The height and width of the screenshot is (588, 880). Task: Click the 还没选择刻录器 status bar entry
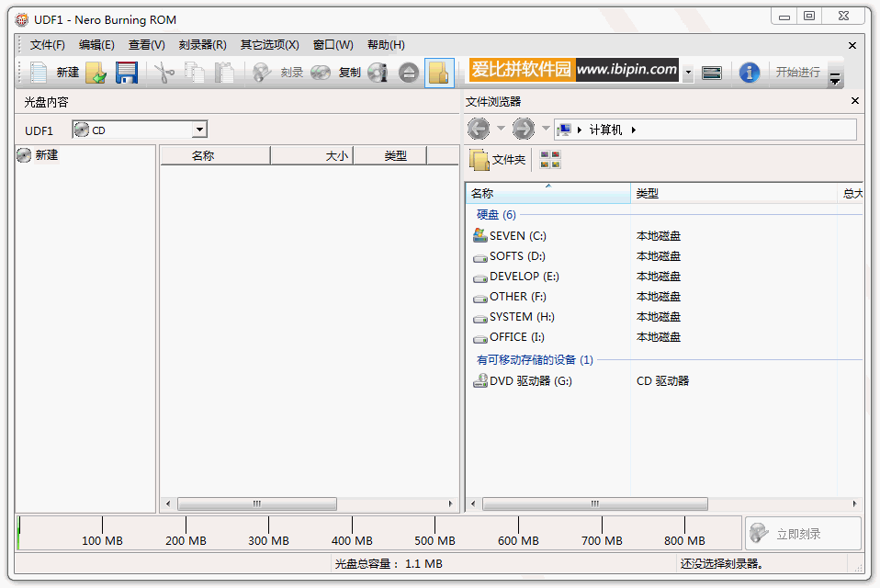tap(721, 564)
